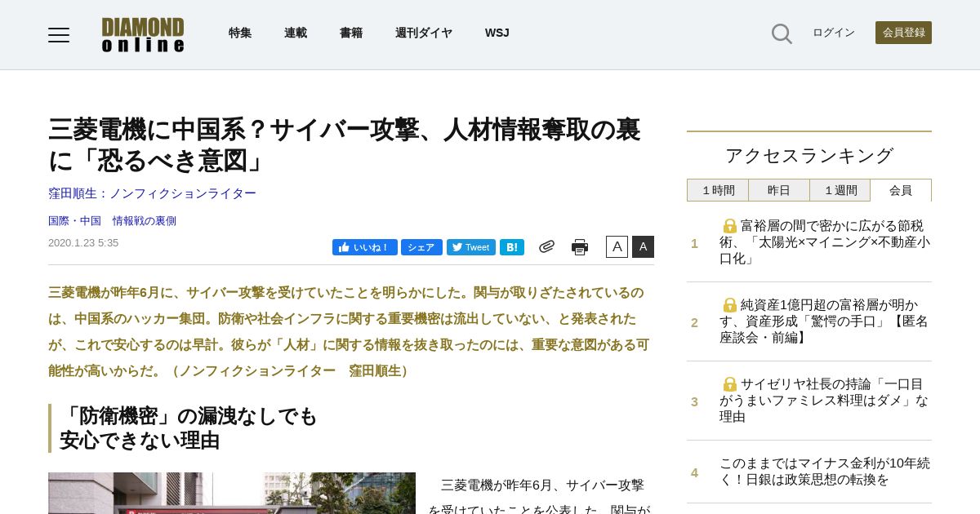
Task: Select the normal font size A button
Action: (617, 246)
